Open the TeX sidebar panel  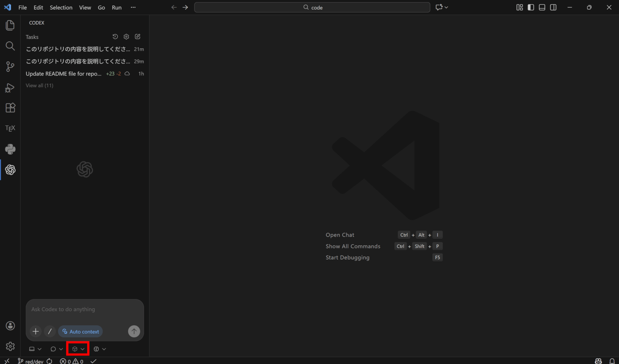coord(10,128)
